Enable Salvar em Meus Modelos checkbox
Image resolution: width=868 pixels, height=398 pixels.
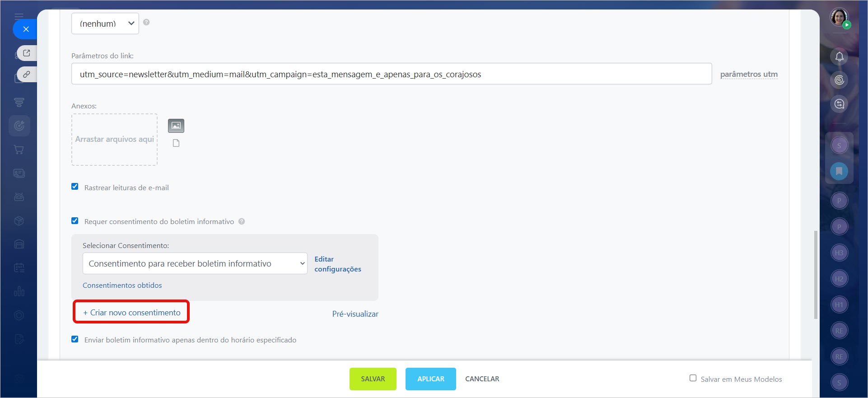(x=693, y=378)
